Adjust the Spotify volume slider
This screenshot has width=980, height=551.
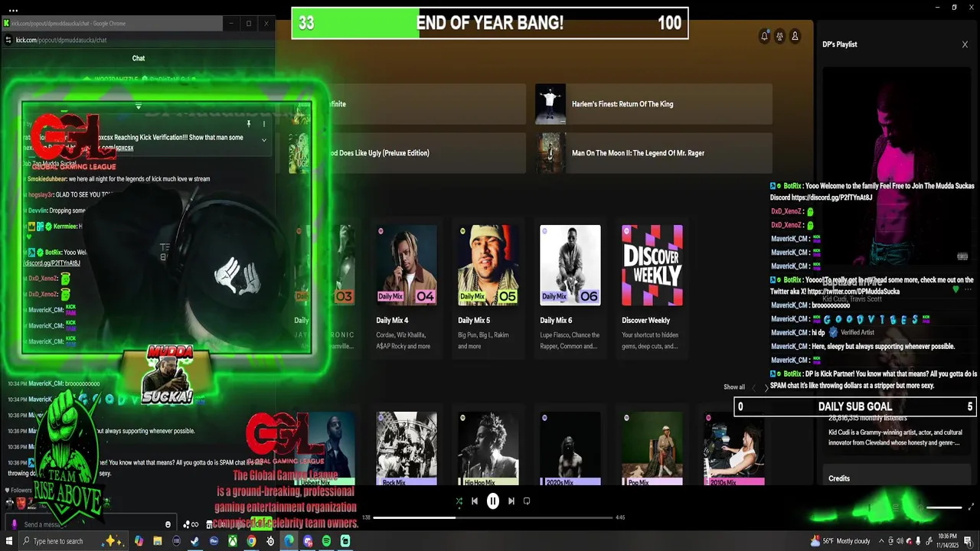pyautogui.click(x=943, y=507)
